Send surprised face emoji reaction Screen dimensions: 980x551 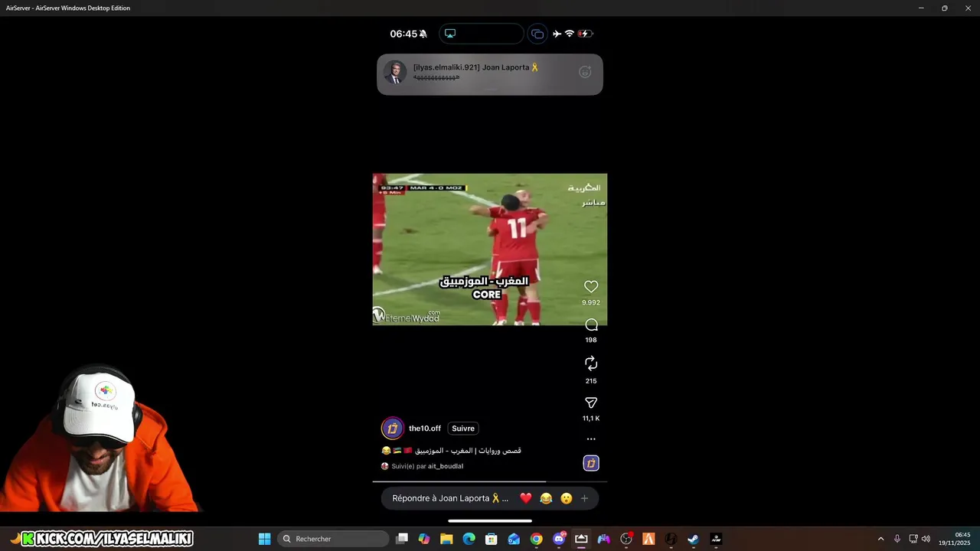567,498
